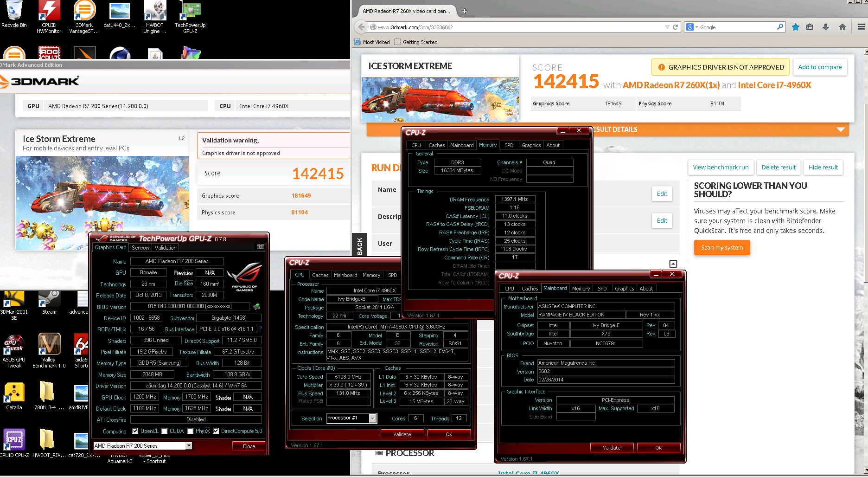This screenshot has height=477, width=868.
Task: Click the GPU-Z screenshot camera icon
Action: tap(261, 247)
